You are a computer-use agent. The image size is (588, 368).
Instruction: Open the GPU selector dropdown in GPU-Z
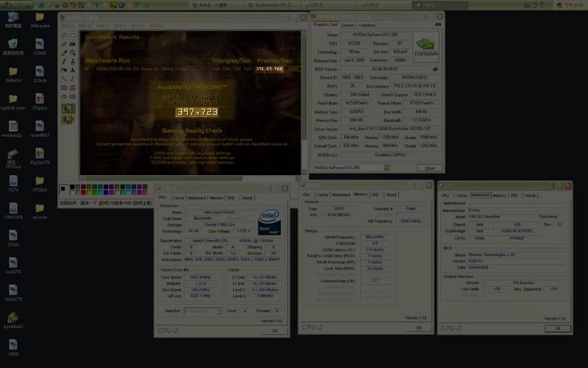(387, 168)
